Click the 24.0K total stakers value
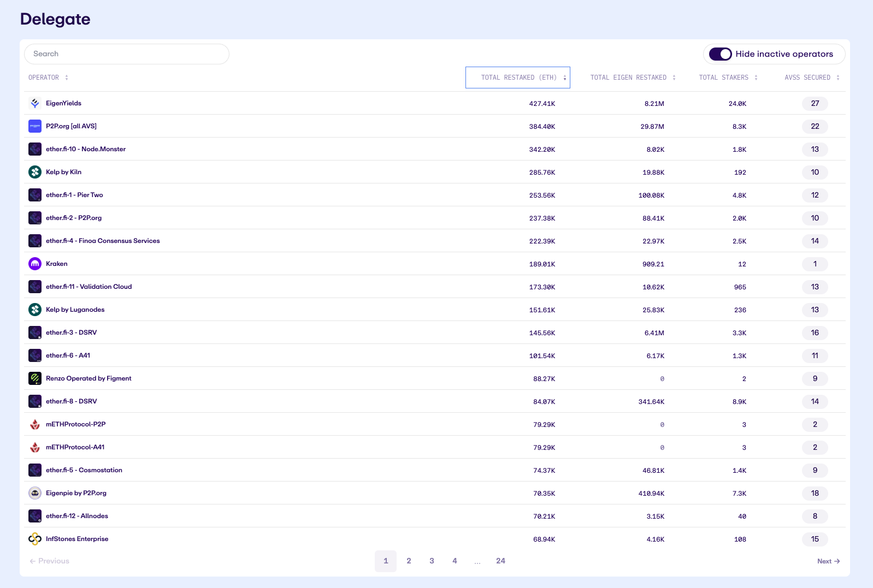 click(738, 104)
